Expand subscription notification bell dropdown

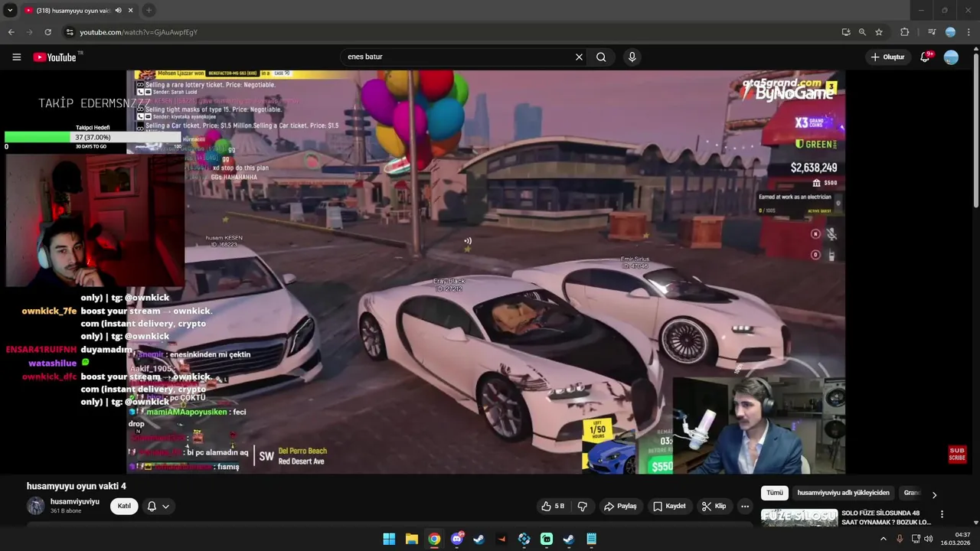[158, 506]
